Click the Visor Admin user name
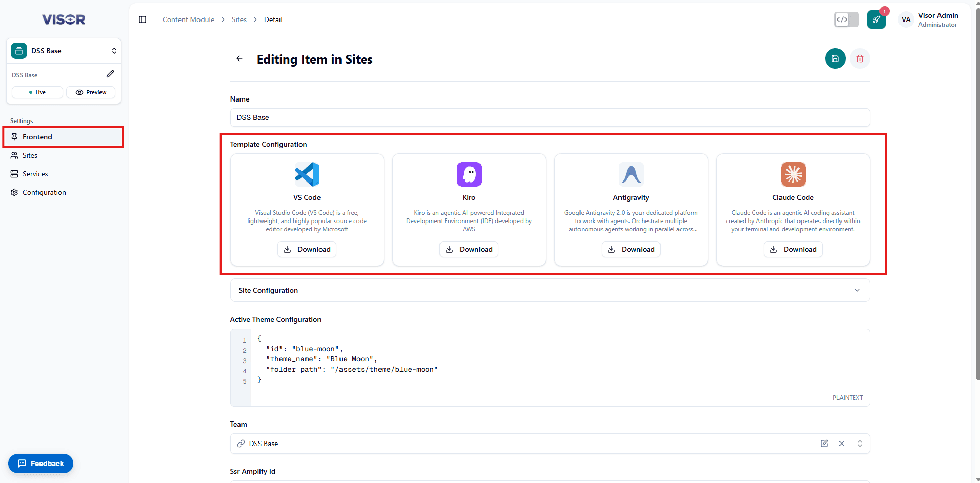980x483 pixels. tap(938, 15)
